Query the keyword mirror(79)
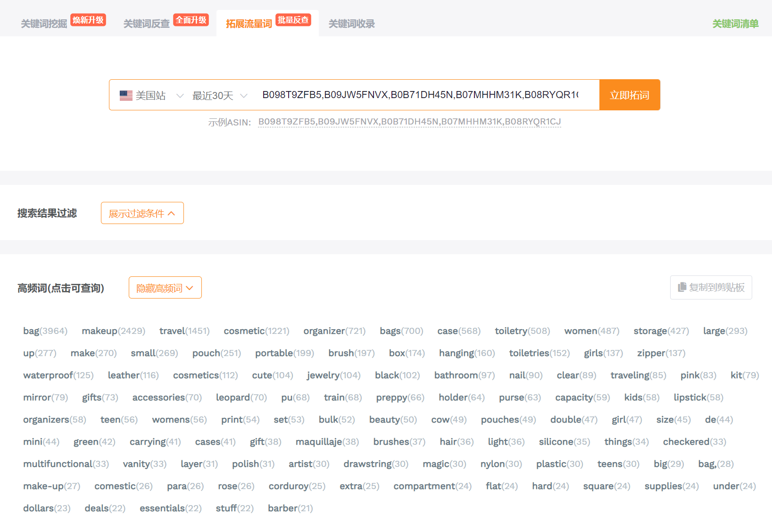 coord(46,398)
